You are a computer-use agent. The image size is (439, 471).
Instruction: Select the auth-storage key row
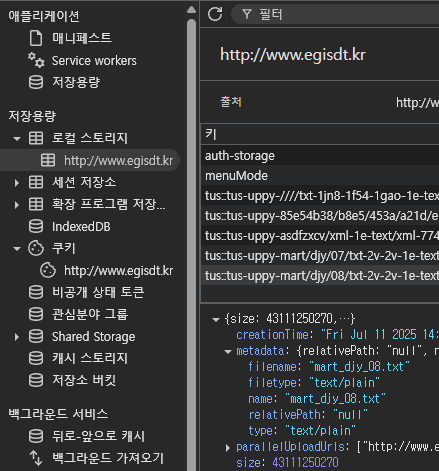point(320,156)
